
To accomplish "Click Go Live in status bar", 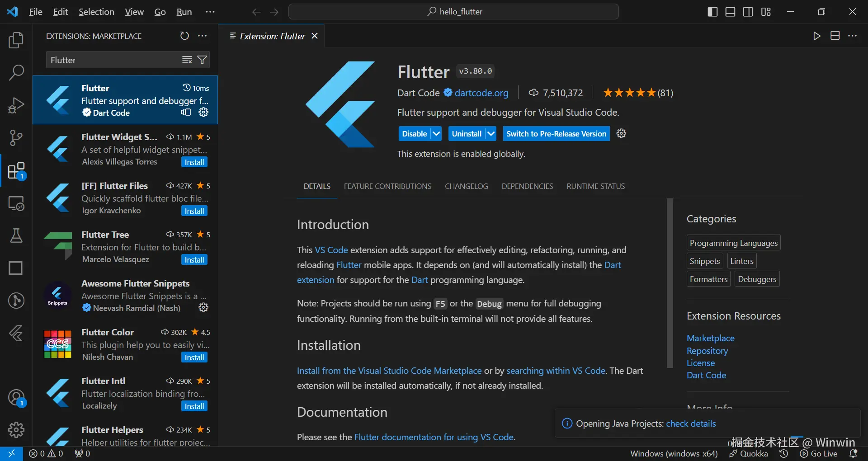I will point(819,454).
